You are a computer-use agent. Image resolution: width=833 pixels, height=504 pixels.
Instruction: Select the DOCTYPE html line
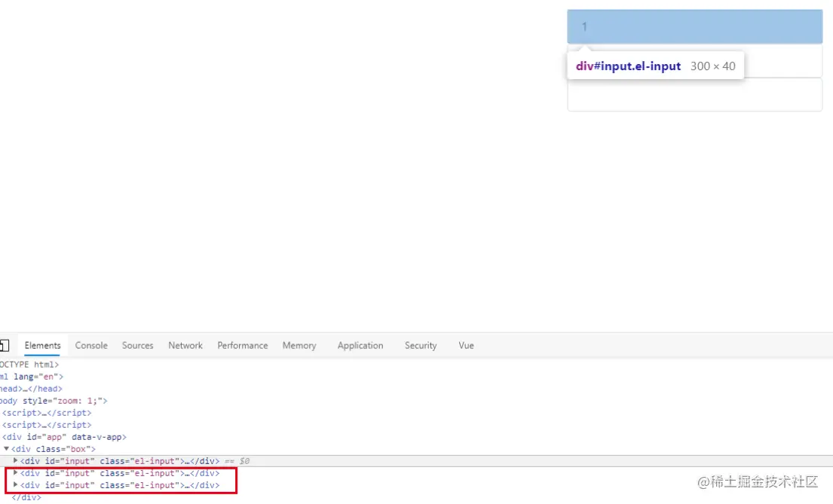coord(29,365)
